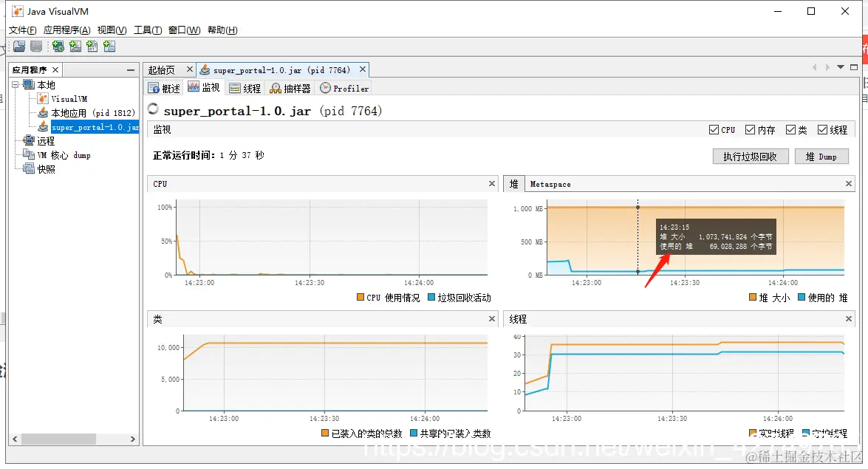Viewport: 868px width, 469px height.
Task: Select VM 核心 dump tree item
Action: [64, 155]
